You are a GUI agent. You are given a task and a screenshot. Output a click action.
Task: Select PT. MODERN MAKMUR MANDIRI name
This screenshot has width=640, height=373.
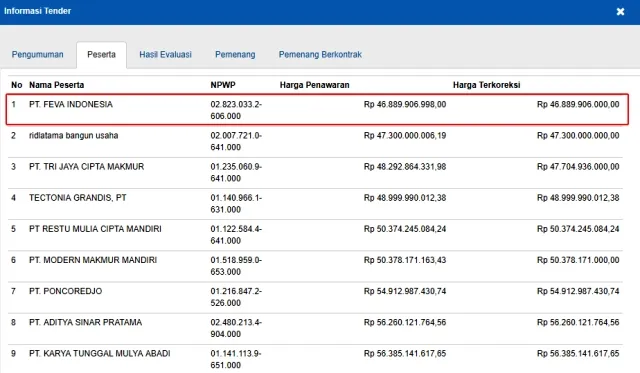coord(93,260)
